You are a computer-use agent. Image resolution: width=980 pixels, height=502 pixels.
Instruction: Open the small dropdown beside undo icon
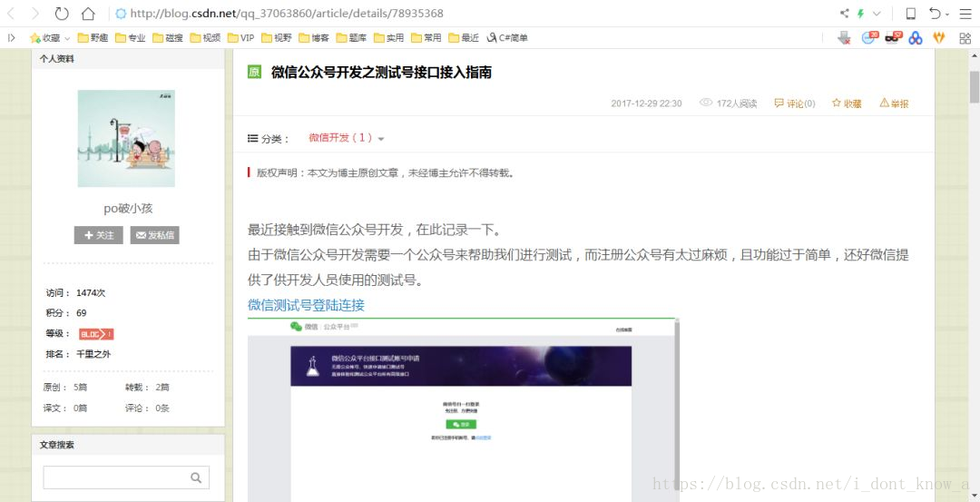[x=946, y=14]
